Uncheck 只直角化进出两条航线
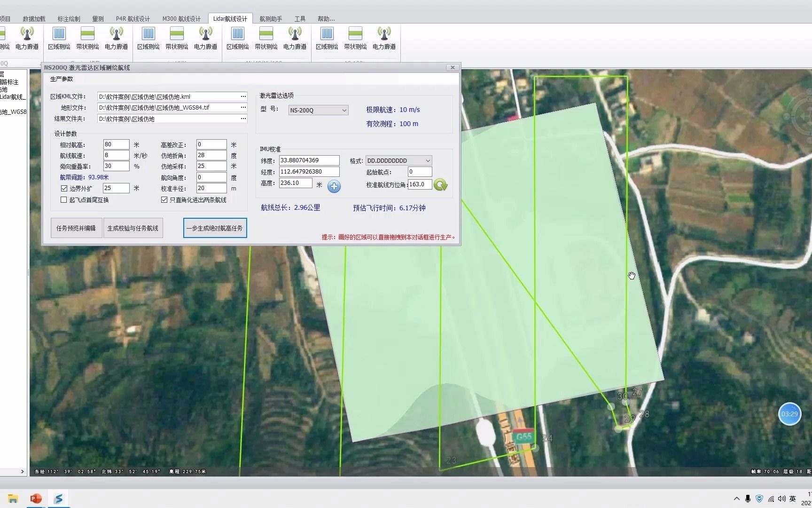Viewport: 812px width, 508px height. point(164,199)
